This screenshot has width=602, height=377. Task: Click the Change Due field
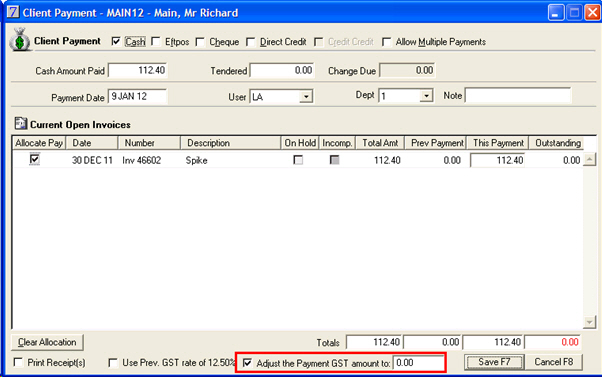(407, 70)
